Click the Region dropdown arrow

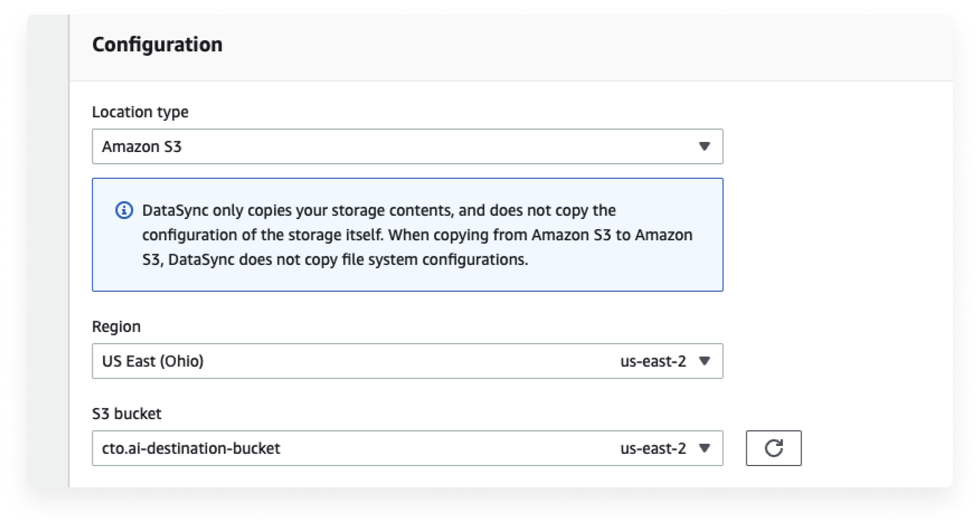coord(704,361)
